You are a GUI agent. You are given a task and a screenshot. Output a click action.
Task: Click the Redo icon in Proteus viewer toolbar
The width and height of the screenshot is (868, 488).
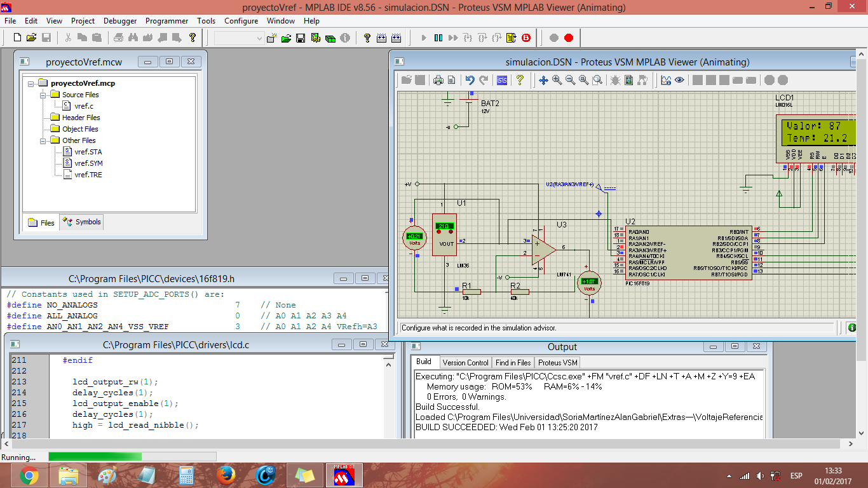(484, 80)
